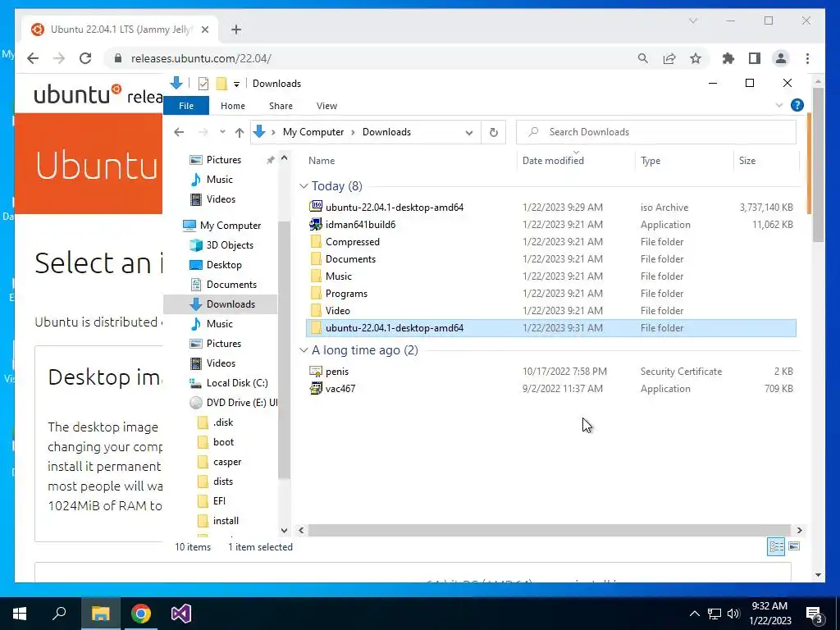The width and height of the screenshot is (840, 630).
Task: Select the vac467 application icon
Action: click(316, 388)
